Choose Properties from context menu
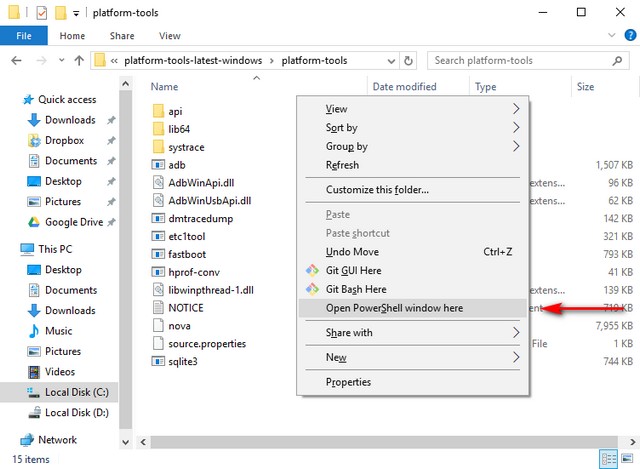This screenshot has width=640, height=469. tap(348, 382)
